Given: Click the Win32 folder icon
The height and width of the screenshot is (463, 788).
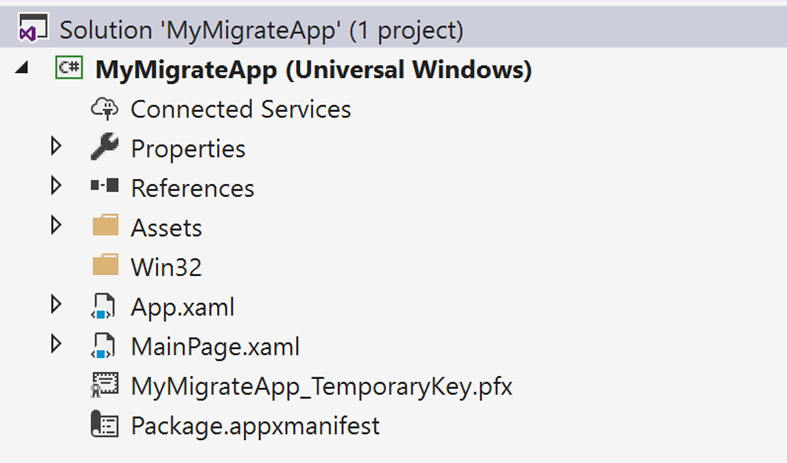Looking at the screenshot, I should [x=105, y=266].
